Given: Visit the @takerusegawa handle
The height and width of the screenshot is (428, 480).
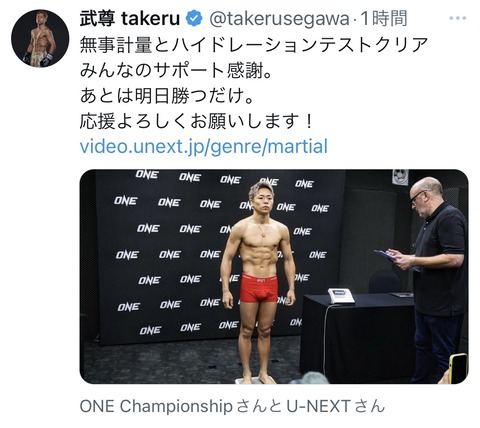Looking at the screenshot, I should click(279, 19).
